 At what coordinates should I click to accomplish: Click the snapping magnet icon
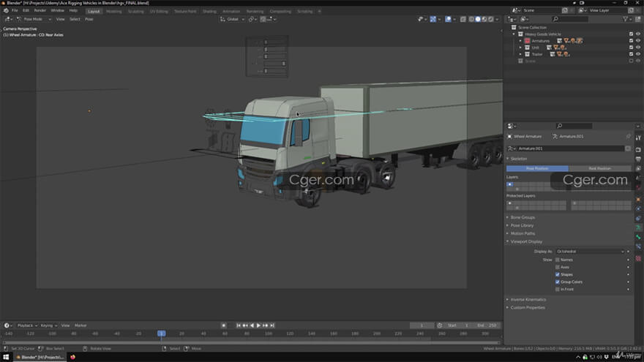[263, 19]
